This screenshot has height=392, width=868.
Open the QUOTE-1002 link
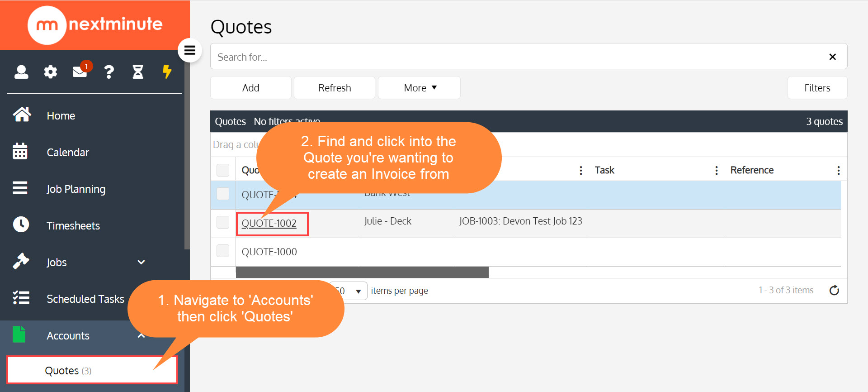click(269, 223)
